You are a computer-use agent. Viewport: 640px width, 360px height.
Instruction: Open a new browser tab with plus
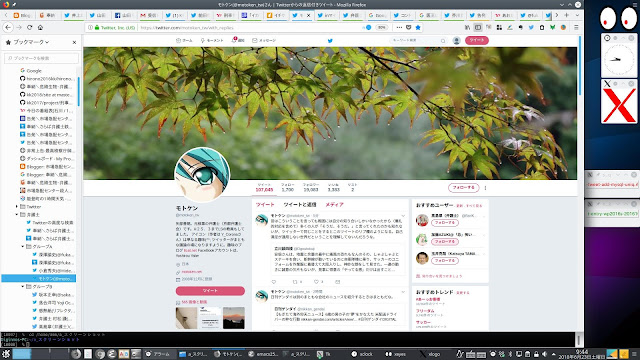567,15
